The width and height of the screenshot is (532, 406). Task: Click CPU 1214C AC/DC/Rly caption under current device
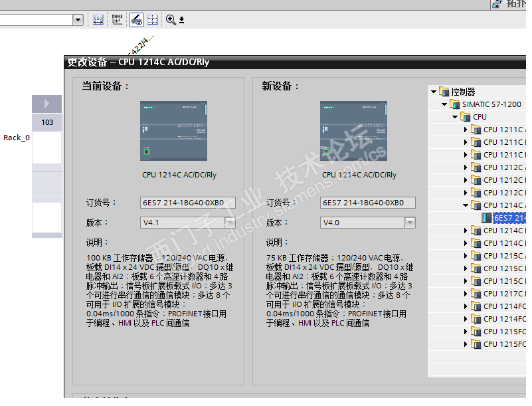click(179, 175)
